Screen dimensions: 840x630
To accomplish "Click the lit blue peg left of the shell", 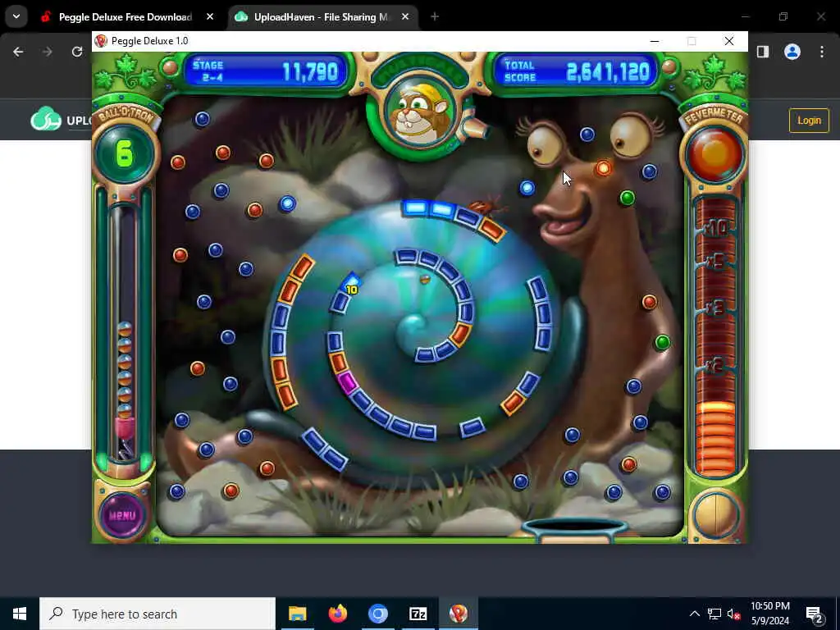I will click(287, 203).
